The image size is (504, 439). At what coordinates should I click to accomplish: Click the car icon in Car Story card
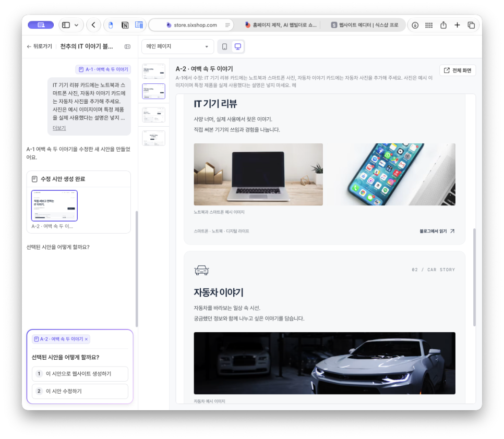[x=201, y=271]
